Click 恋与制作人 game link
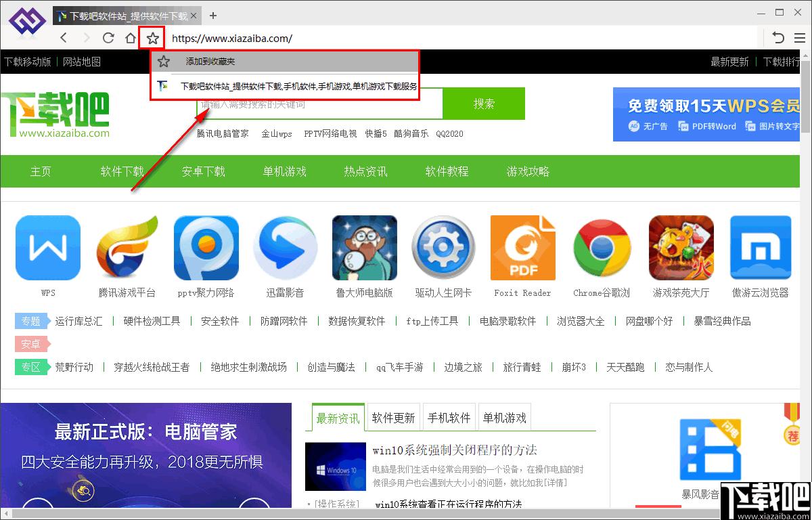Viewport: 812px width, 520px height. pyautogui.click(x=688, y=367)
